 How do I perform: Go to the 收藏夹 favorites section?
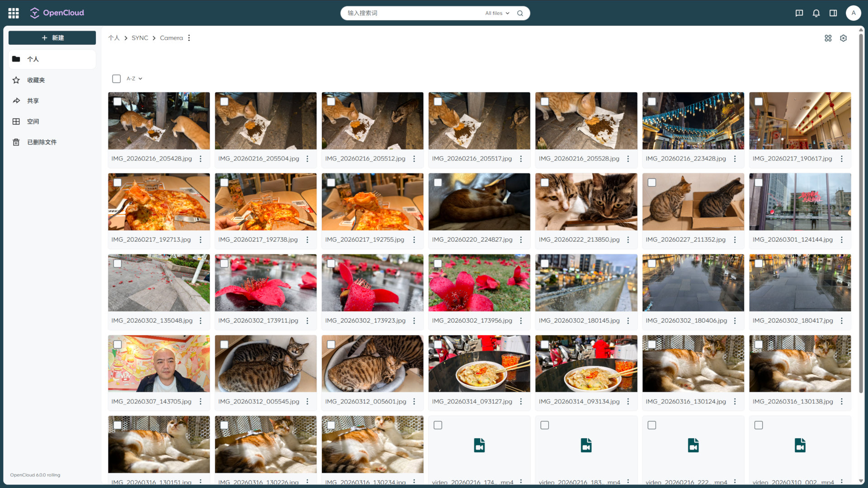point(36,80)
